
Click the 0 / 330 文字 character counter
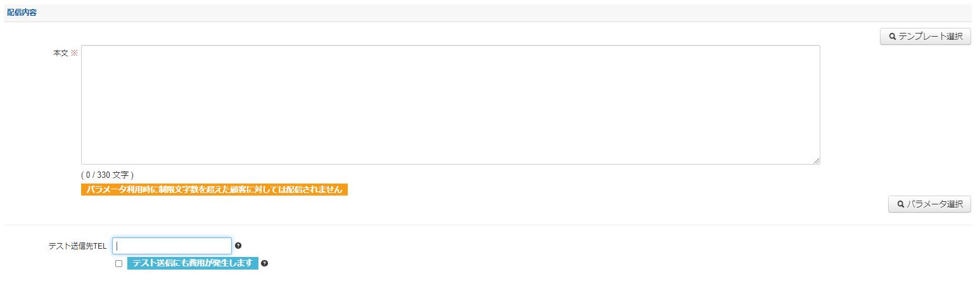[108, 175]
